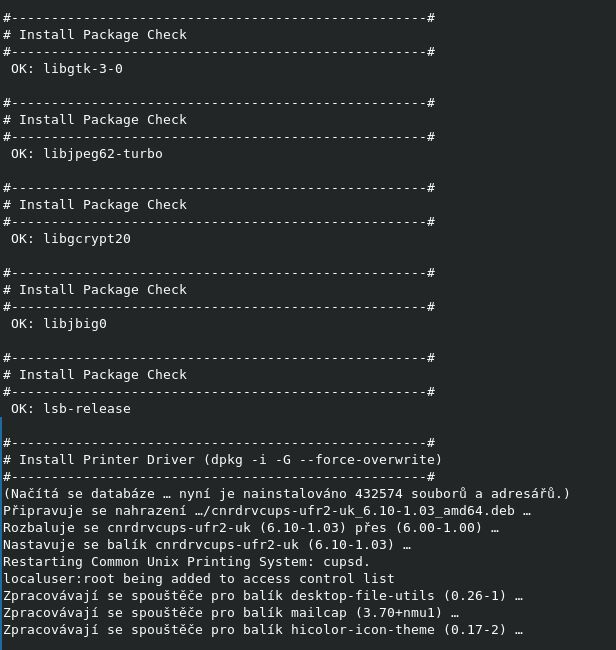Click the 'Install Printer Driver' header line
616x650 pixels.
pos(222,460)
